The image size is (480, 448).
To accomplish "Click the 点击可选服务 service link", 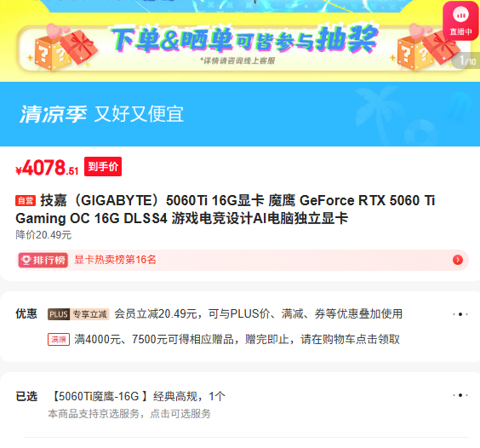I will (x=180, y=414).
